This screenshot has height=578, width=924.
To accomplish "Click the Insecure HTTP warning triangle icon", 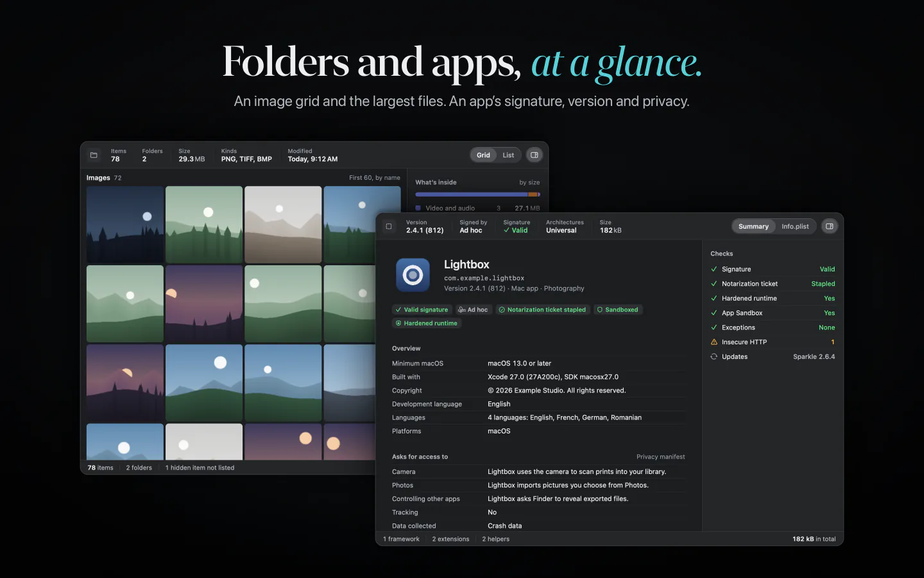I will 714,342.
